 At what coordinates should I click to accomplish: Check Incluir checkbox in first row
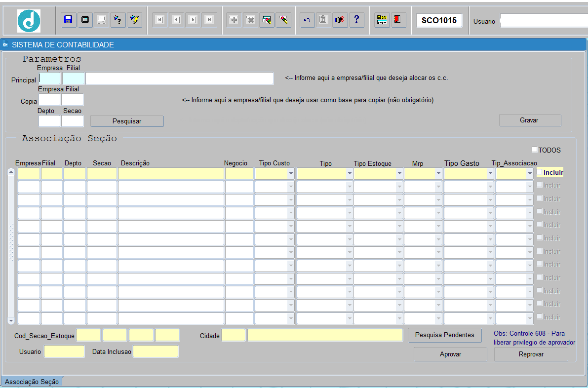540,172
